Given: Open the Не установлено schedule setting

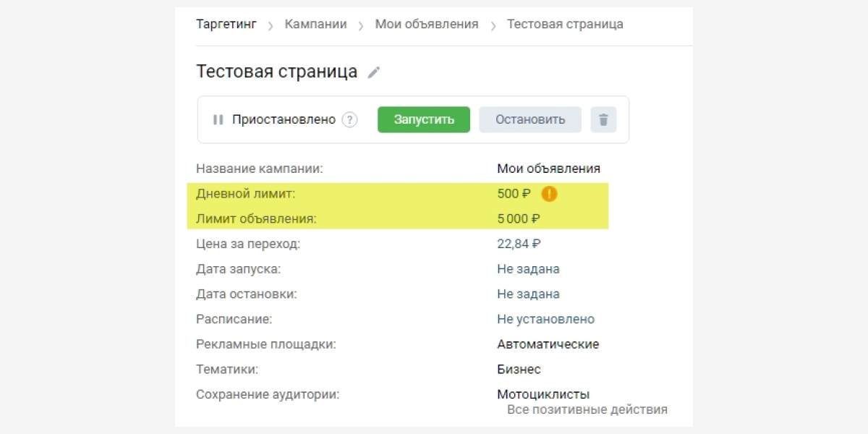Looking at the screenshot, I should pyautogui.click(x=545, y=319).
